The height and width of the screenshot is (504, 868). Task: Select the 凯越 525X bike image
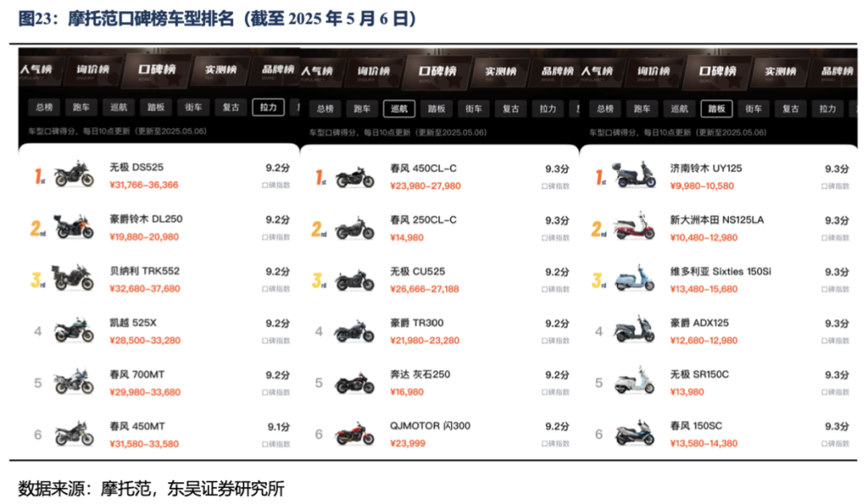(74, 330)
